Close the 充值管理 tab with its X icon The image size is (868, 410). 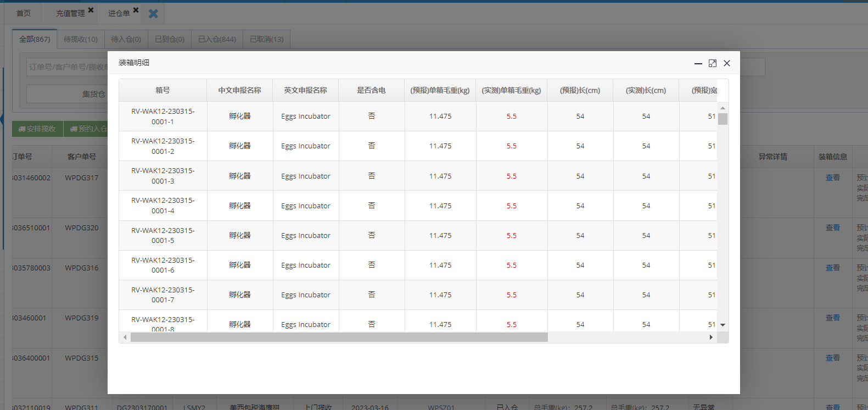coord(91,10)
